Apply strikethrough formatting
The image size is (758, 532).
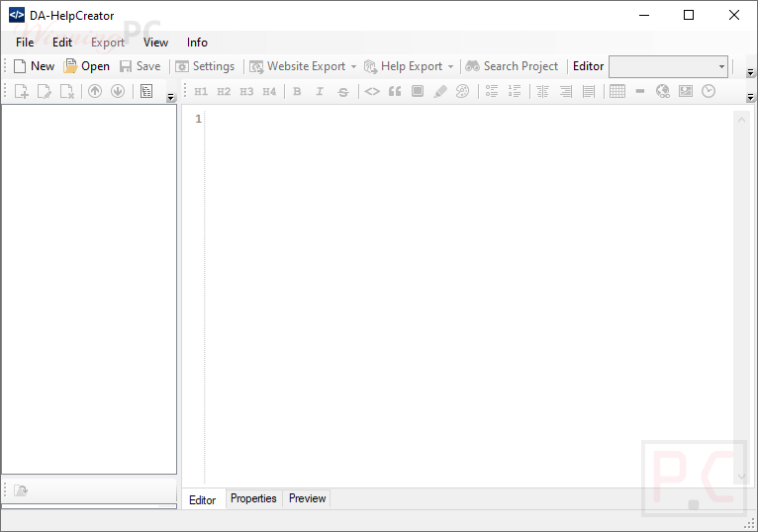pos(343,91)
